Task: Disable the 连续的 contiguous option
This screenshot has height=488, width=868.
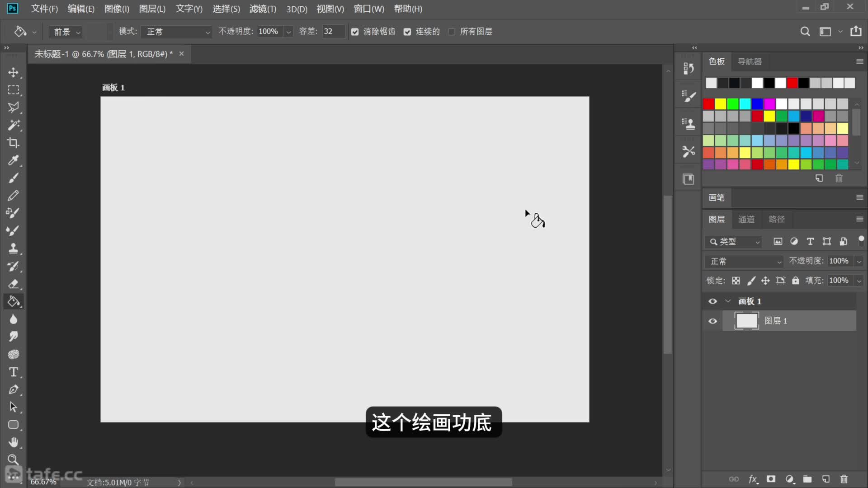Action: (408, 31)
